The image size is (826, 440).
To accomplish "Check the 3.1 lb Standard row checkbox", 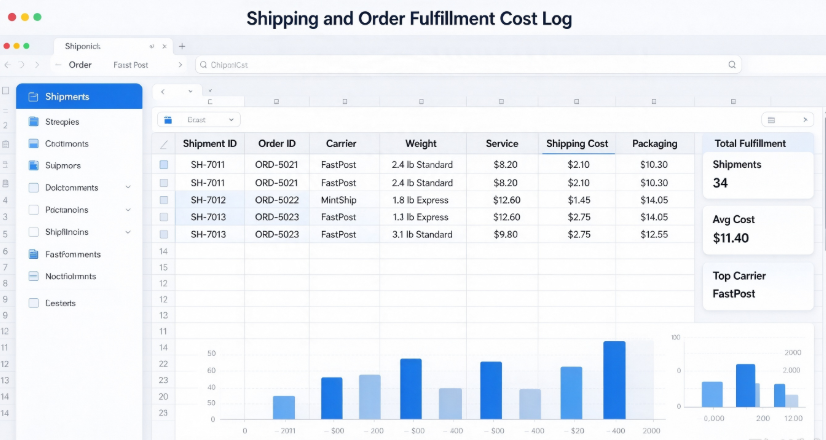I will coord(164,234).
